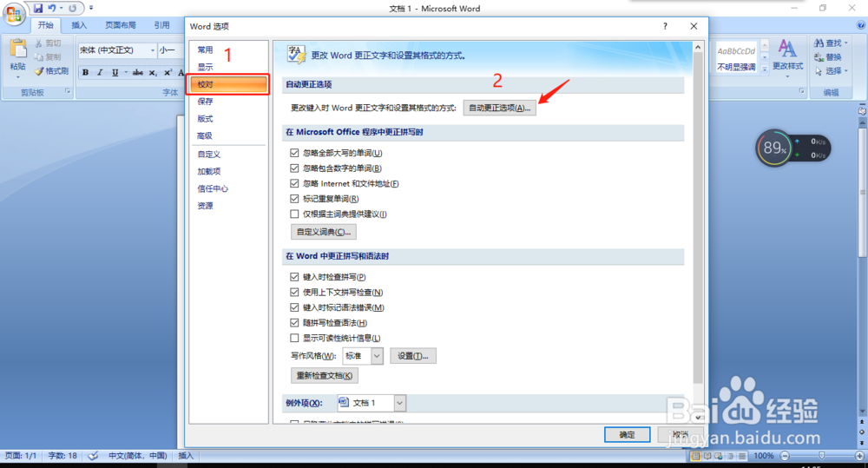868x468 pixels.
Task: Toggle 使用上下文拼写检查 checkbox
Action: pyautogui.click(x=294, y=293)
